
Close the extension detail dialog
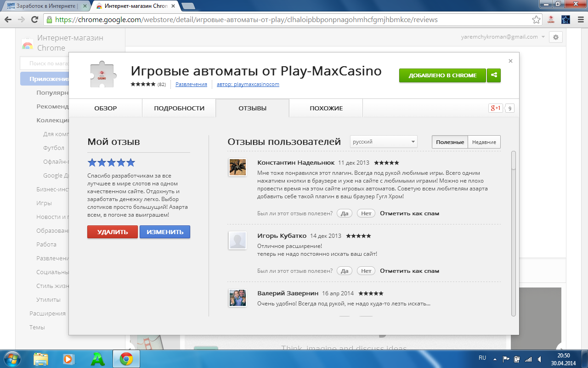pyautogui.click(x=510, y=61)
